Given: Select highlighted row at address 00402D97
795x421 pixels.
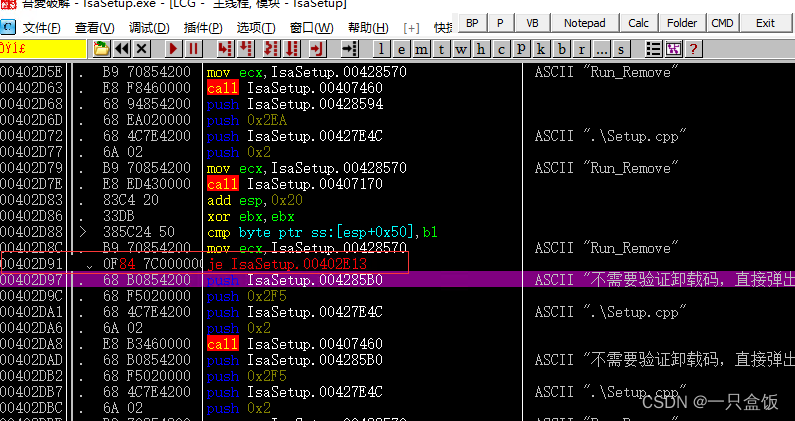Looking at the screenshot, I should pos(398,280).
